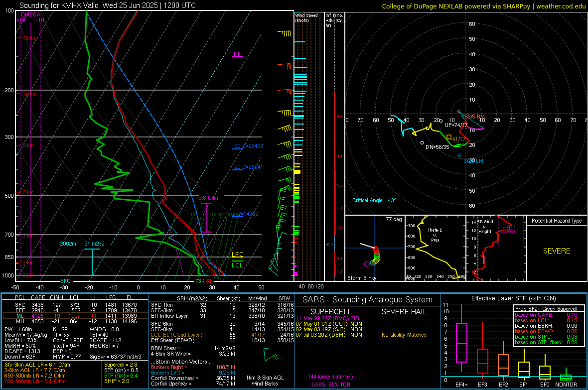Click the 31 m2s2 helicity label
Viewport: 588px width, 390px height.
point(95,244)
